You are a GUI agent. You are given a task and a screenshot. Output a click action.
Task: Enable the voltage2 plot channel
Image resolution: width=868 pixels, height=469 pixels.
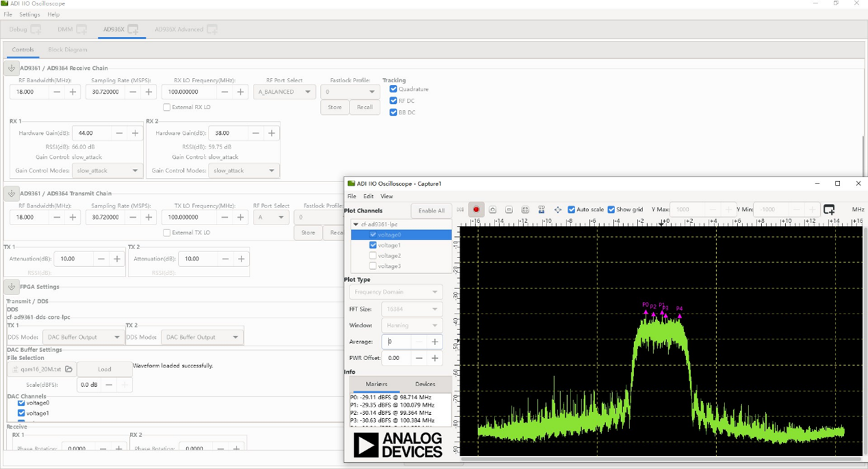click(x=373, y=255)
